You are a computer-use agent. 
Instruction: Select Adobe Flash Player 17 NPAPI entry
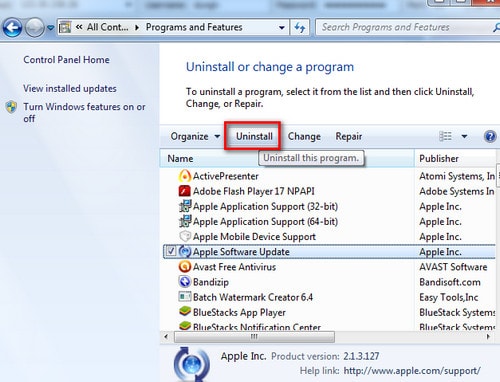(x=254, y=191)
